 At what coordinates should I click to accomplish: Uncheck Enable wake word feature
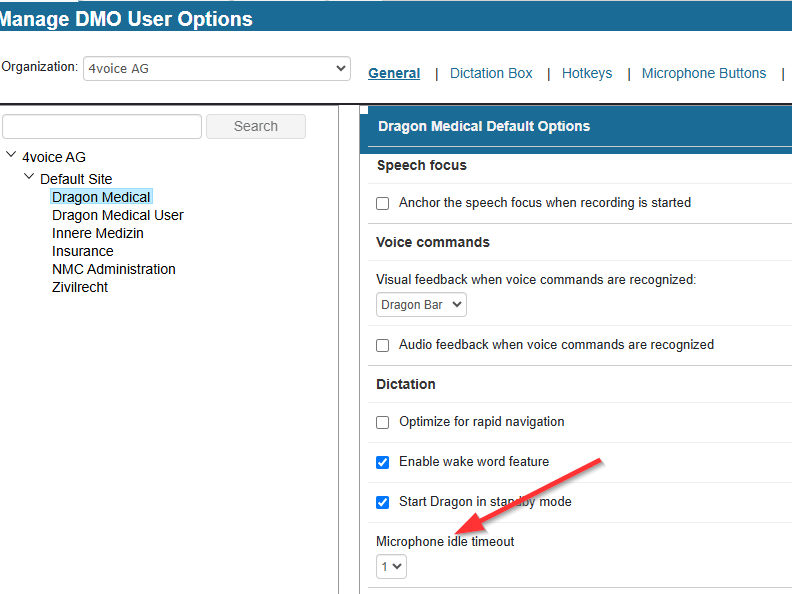[382, 462]
